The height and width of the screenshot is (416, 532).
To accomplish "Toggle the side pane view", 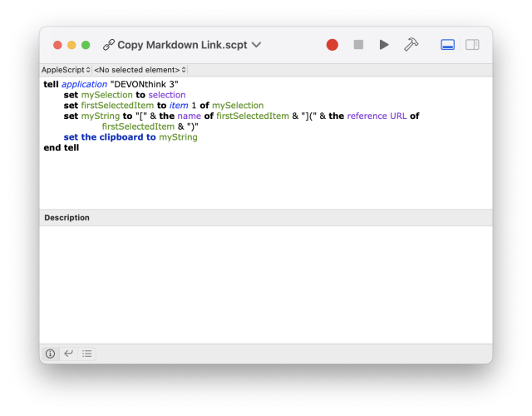I will [472, 45].
